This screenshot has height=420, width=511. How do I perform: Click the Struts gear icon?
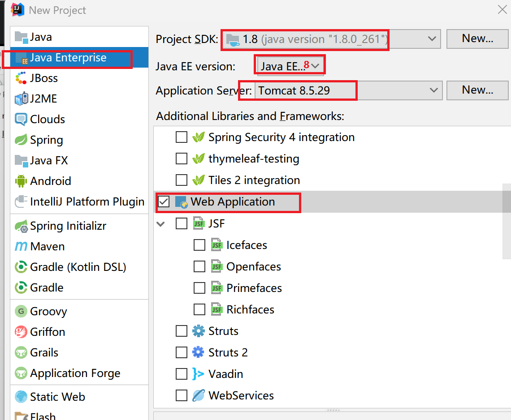point(198,331)
